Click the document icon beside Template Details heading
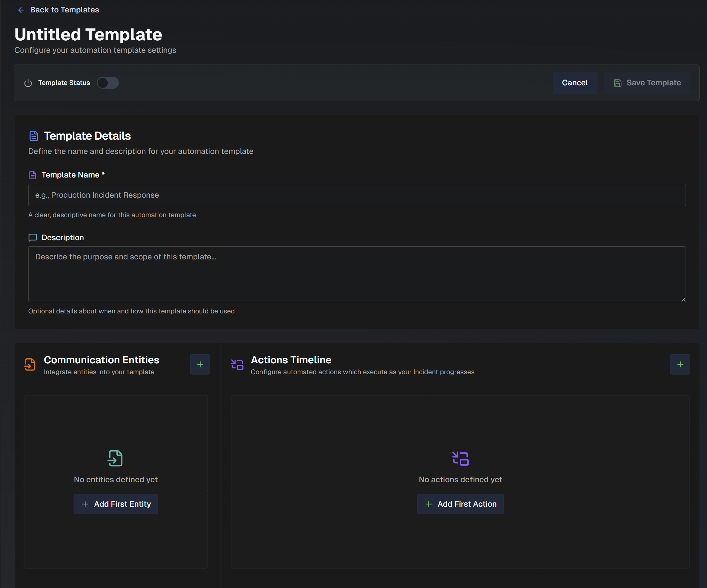The image size is (707, 588). (34, 136)
